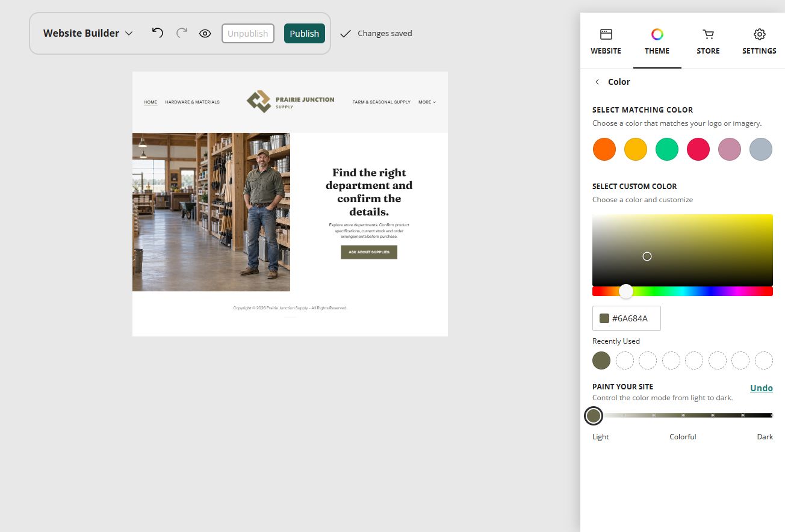
Task: Click the Undo link in Paint Your Site
Action: [x=762, y=388]
